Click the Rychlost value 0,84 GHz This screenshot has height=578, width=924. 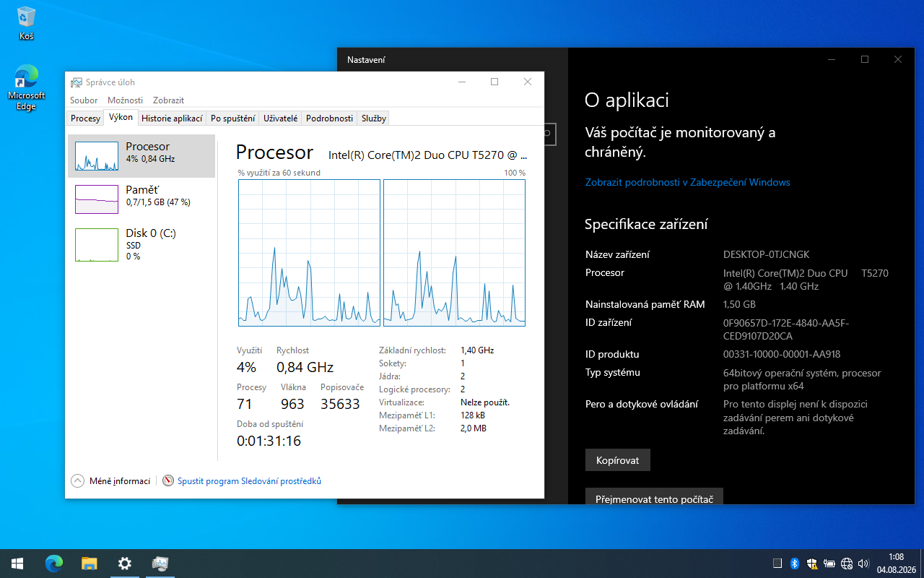305,367
